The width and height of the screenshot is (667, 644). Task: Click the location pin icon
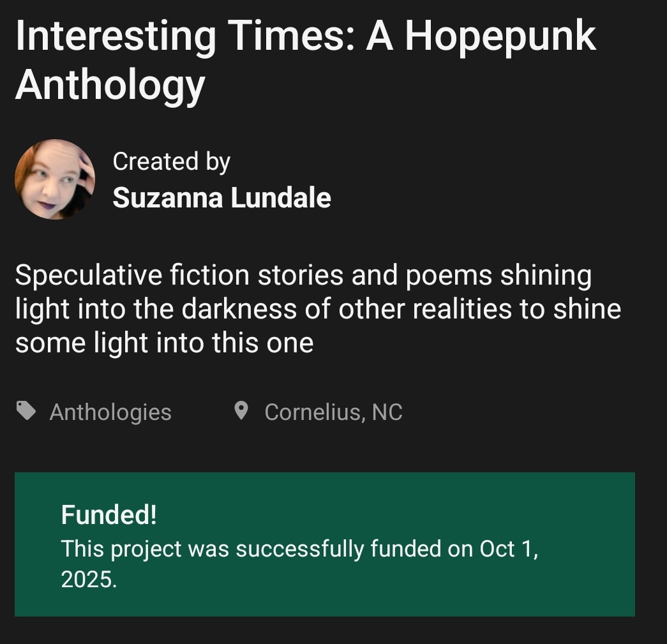coord(241,411)
